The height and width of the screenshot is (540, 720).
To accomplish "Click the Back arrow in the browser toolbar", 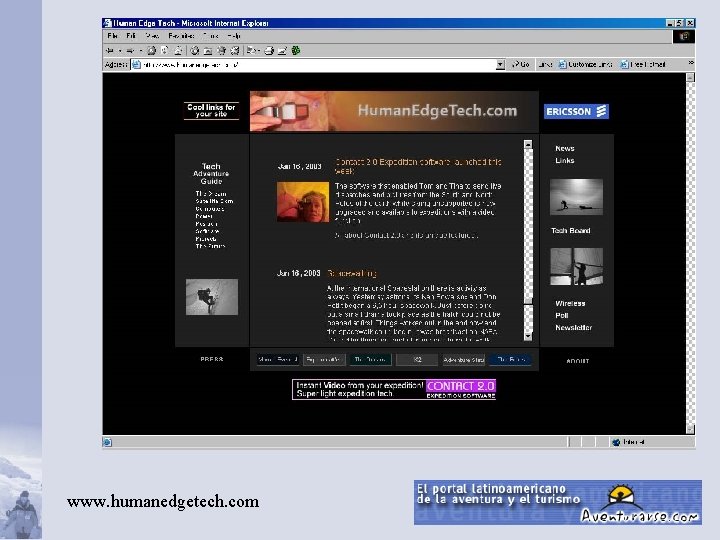I will (109, 51).
